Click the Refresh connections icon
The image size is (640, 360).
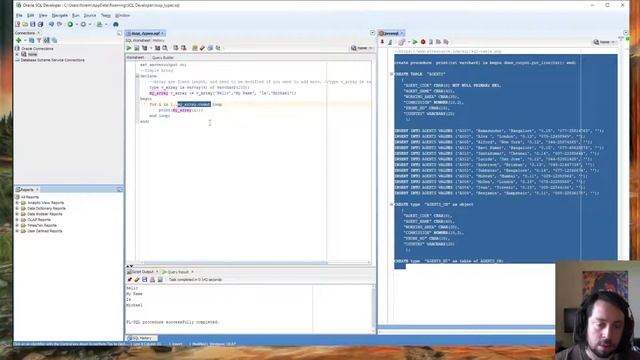coord(31,40)
